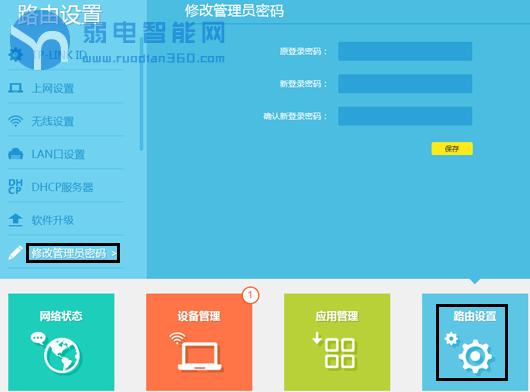The image size is (530, 392).
Task: Click the upload arrow icon for 软件升级
Action: 16,220
